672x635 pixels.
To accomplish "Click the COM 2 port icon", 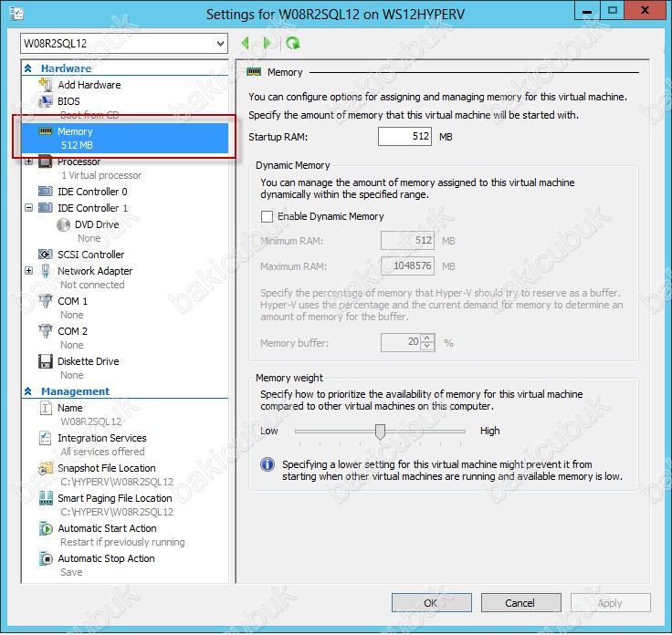I will point(46,331).
